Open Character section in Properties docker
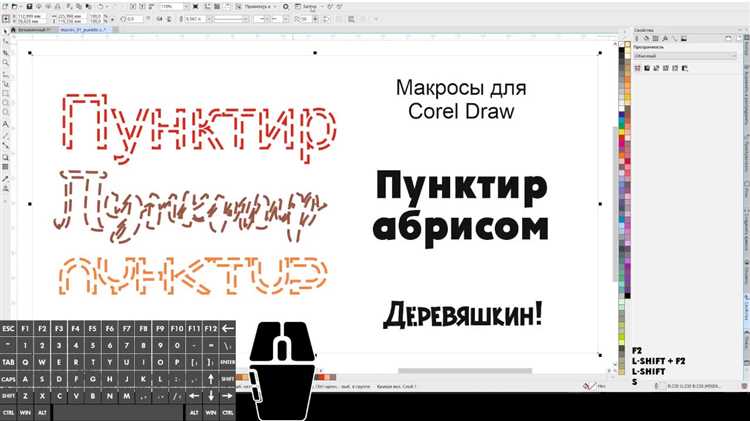 (x=665, y=39)
